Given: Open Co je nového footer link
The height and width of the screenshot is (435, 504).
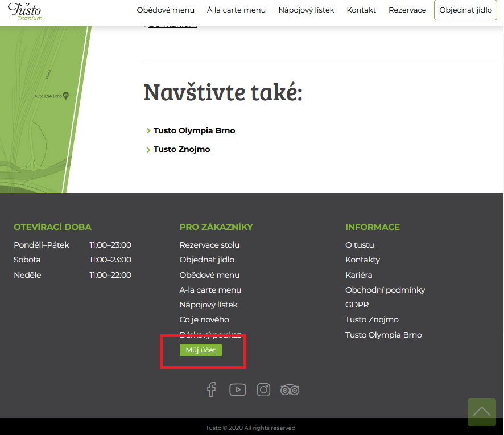Looking at the screenshot, I should 204,319.
